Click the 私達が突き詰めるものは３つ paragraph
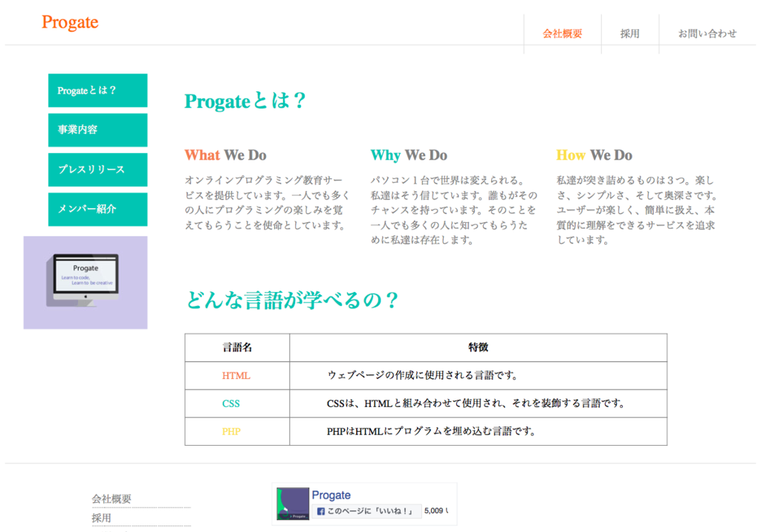761x532 pixels. click(x=637, y=210)
